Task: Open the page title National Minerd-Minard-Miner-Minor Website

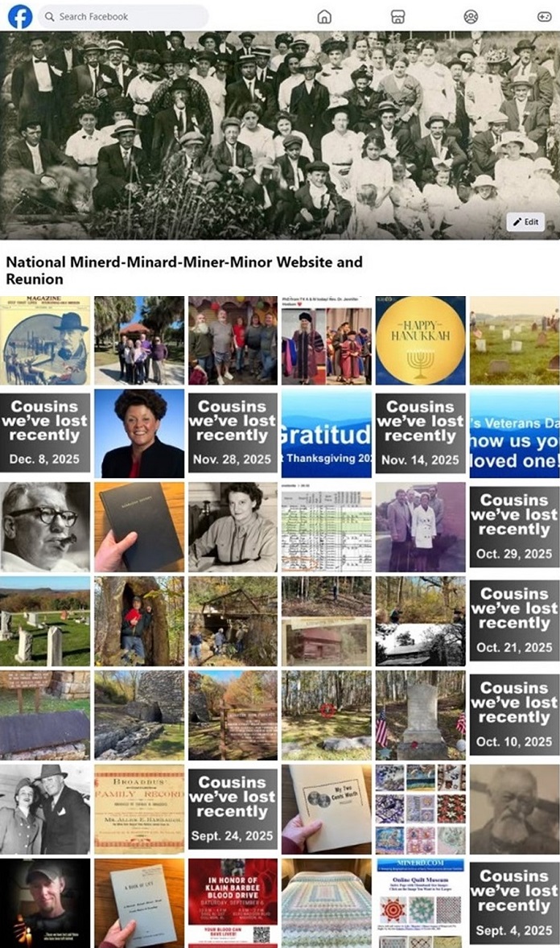Action: (x=184, y=270)
